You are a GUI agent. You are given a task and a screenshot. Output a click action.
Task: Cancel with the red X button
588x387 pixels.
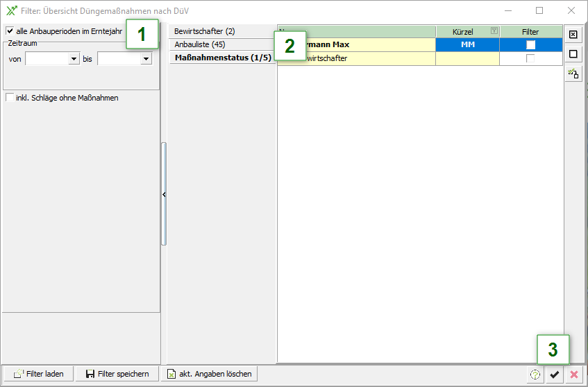pyautogui.click(x=573, y=375)
